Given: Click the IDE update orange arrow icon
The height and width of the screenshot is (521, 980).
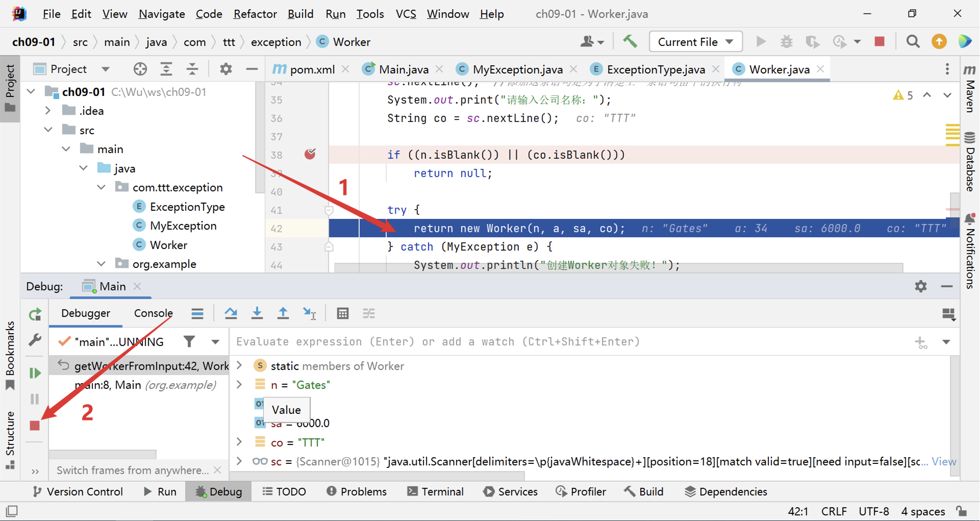Looking at the screenshot, I should coord(939,41).
